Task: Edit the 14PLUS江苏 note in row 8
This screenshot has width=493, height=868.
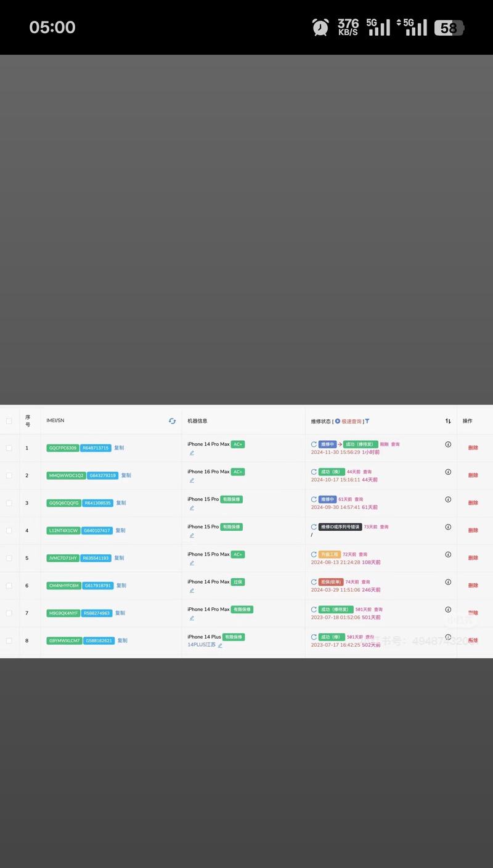Action: (220, 645)
